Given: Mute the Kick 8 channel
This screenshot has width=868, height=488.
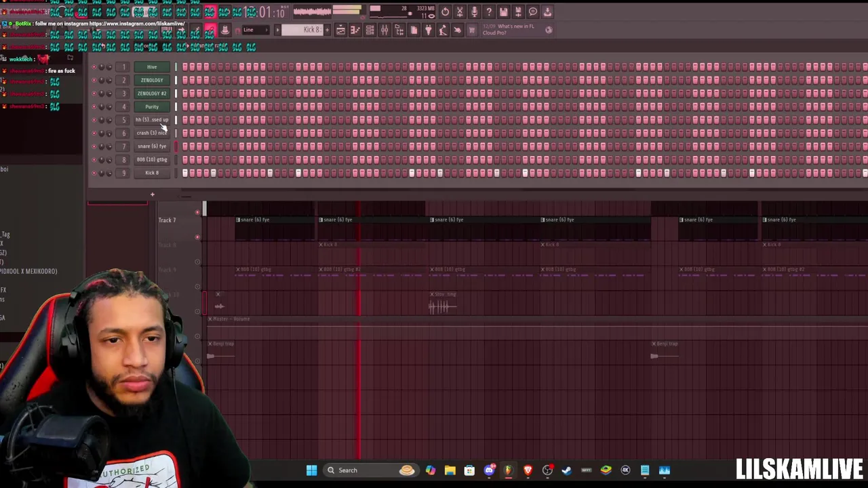Looking at the screenshot, I should pos(94,173).
